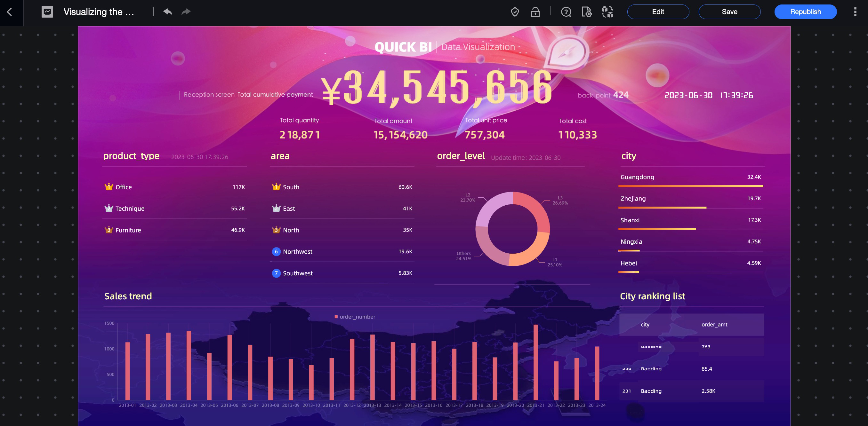This screenshot has width=868, height=426.
Task: Click the cube component replace icon
Action: 607,12
